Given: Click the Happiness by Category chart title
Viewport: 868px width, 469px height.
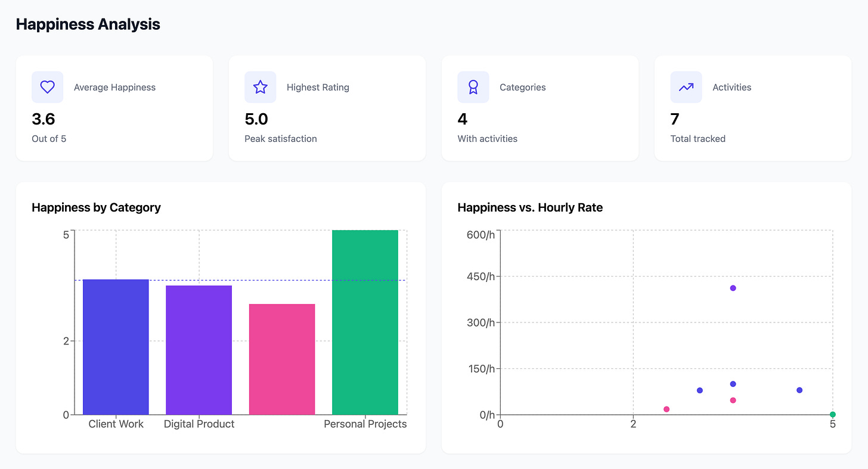Looking at the screenshot, I should tap(96, 207).
